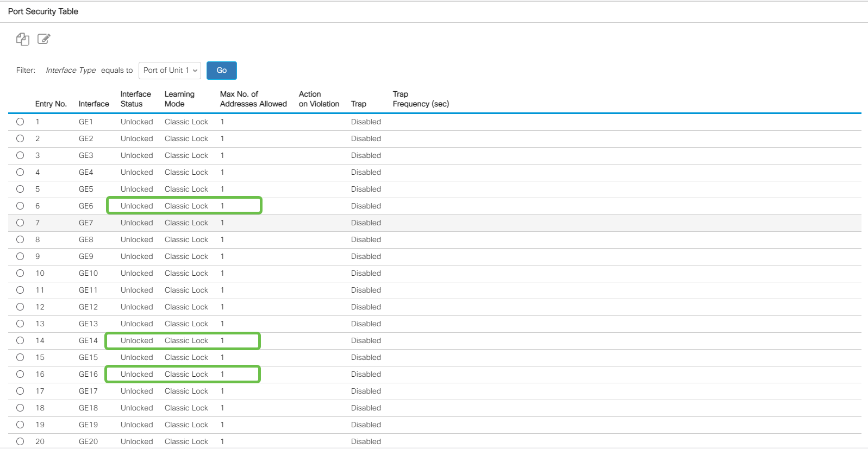Click the GE14 interface cell
868x449 pixels.
(x=88, y=340)
